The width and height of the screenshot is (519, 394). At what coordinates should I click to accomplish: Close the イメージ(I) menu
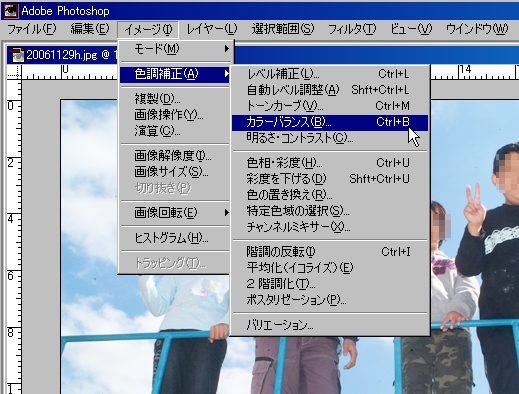(148, 29)
